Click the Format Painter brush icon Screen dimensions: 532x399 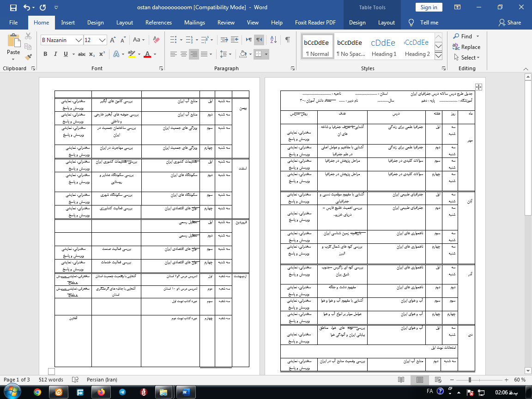29,57
